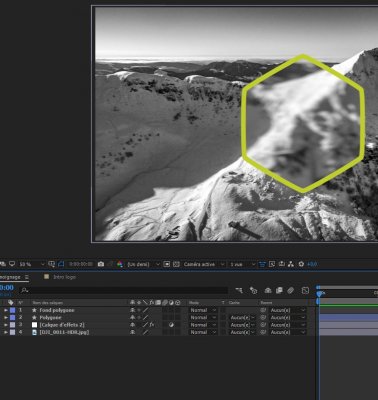
Task: Open track matte dropdown for Polygone layer
Action: tap(243, 317)
